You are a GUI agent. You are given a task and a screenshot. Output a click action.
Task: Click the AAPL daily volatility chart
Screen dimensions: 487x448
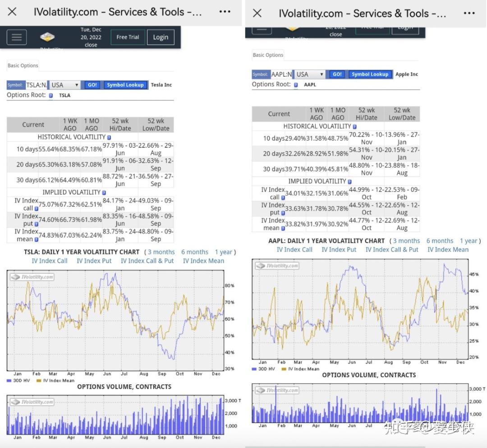point(360,309)
